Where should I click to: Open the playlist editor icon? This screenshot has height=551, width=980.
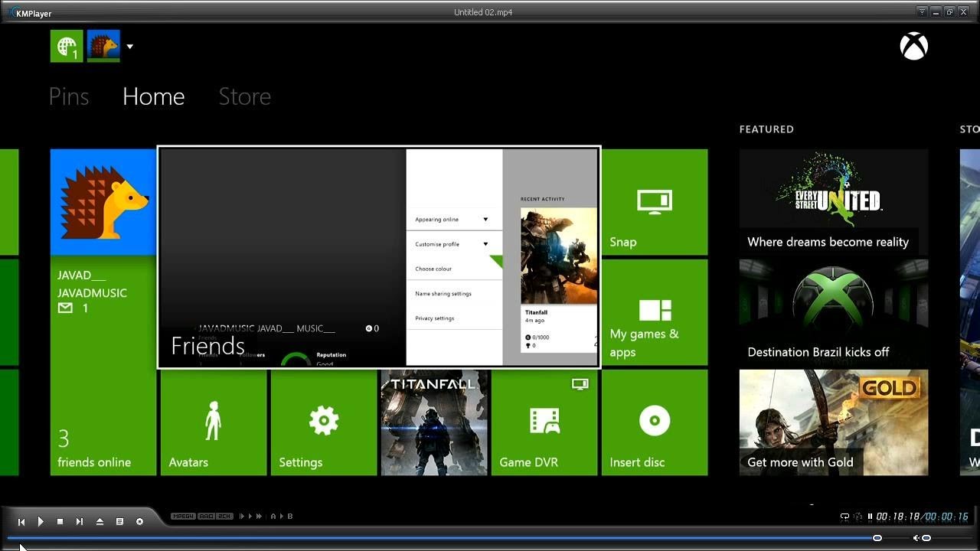pos(119,522)
